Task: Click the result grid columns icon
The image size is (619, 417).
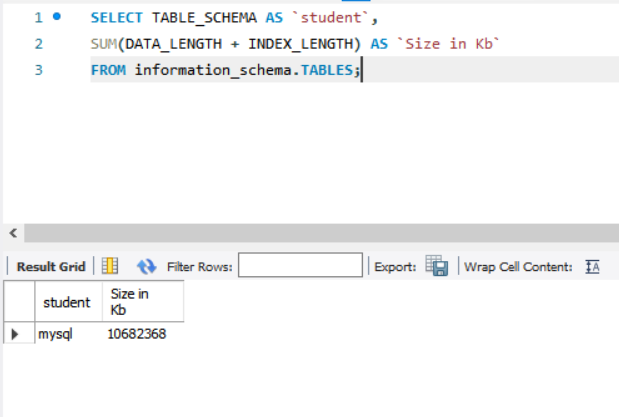Action: [x=110, y=266]
